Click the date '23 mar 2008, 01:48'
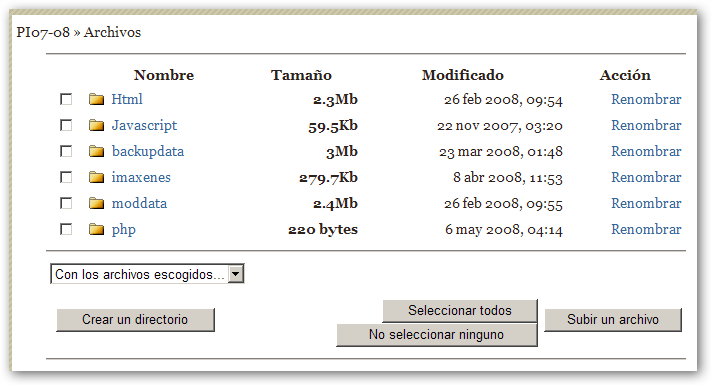 501,151
